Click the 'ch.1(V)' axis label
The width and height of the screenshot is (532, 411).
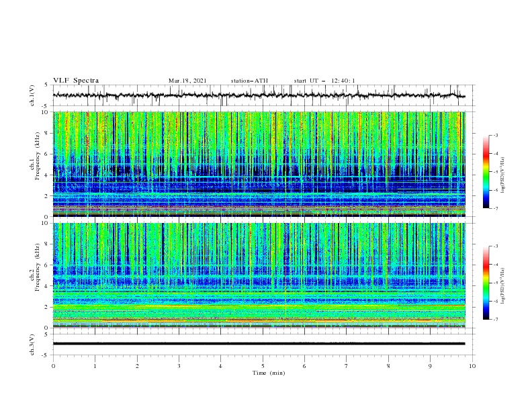[x=32, y=95]
